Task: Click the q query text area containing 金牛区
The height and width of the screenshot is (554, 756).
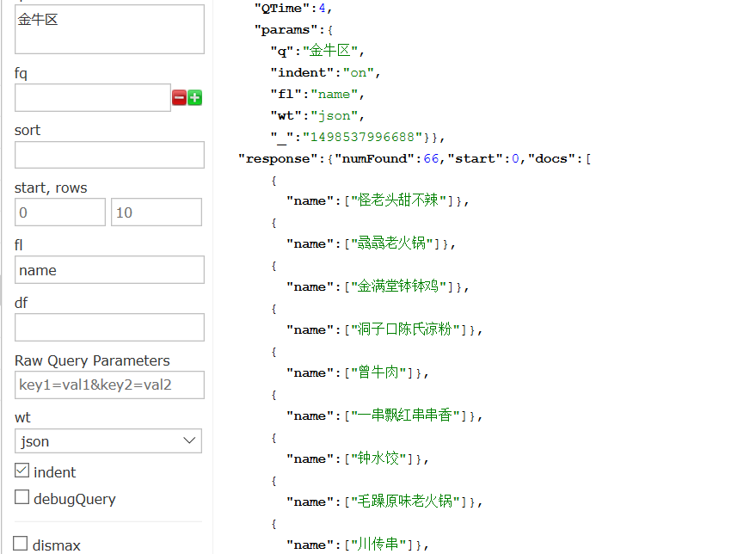Action: coord(109,29)
